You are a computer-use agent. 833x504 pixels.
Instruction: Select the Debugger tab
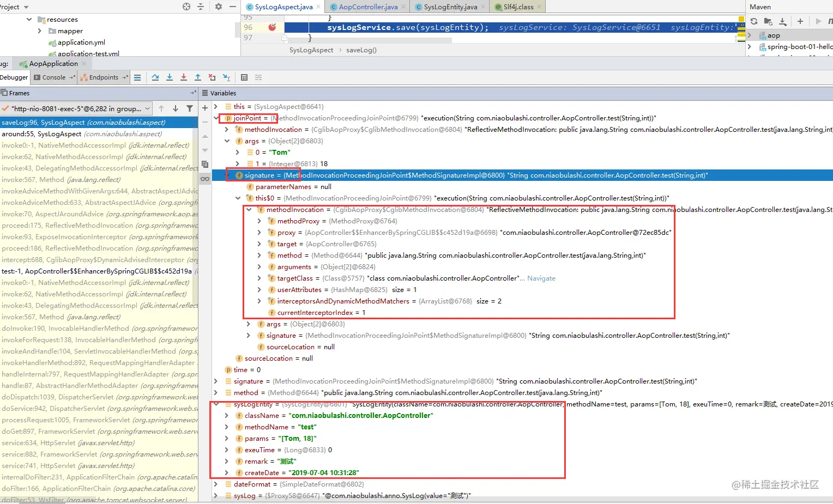[x=14, y=77]
